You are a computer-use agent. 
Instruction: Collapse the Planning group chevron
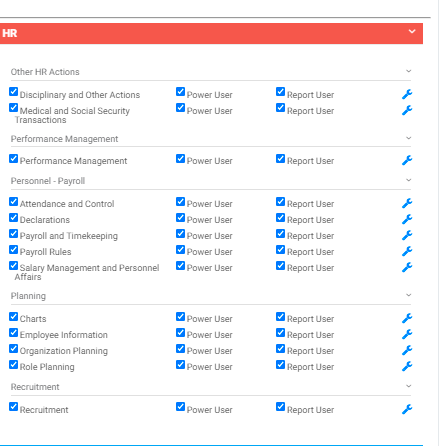pos(409,295)
